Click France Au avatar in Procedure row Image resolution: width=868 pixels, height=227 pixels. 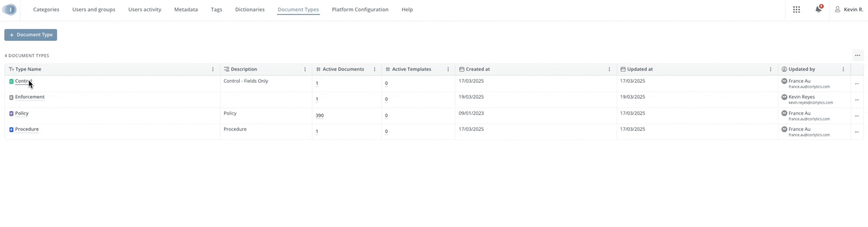(x=784, y=129)
